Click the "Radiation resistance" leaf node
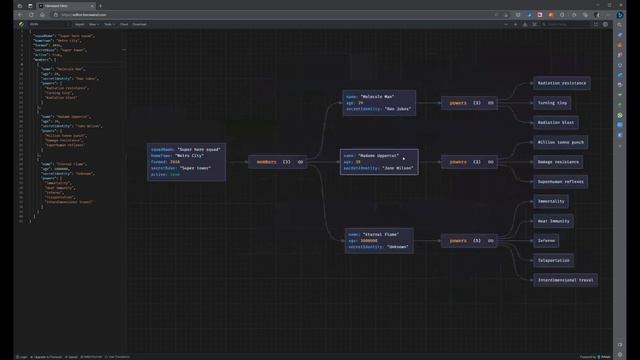The width and height of the screenshot is (640, 360). [x=562, y=83]
